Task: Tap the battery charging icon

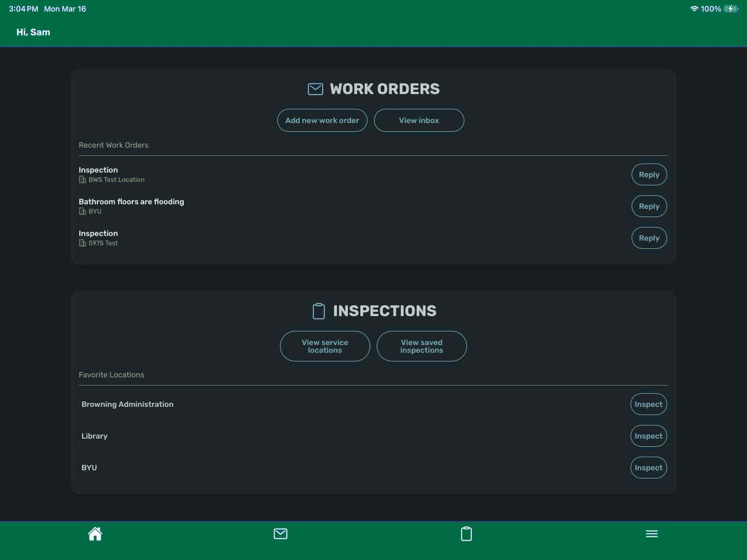Action: [x=731, y=9]
